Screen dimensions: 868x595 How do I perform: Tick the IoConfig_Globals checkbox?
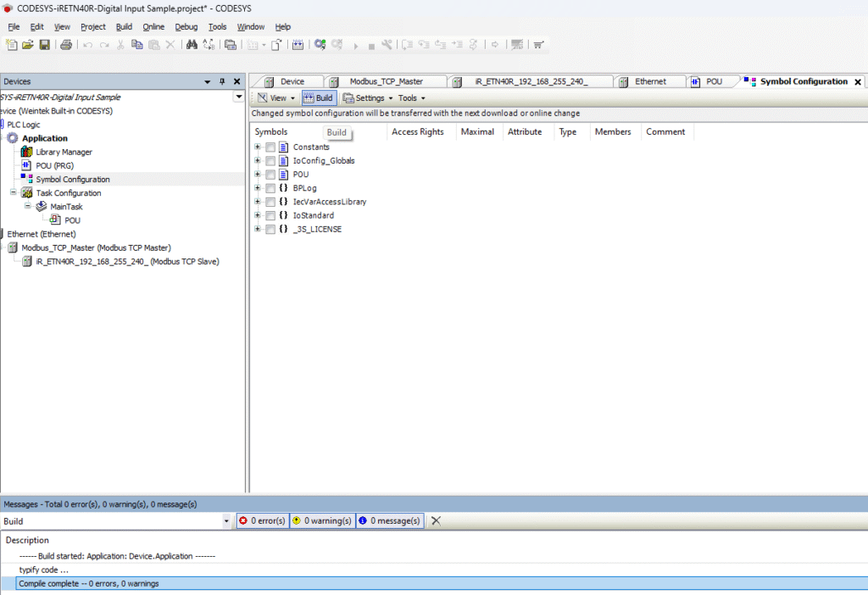[270, 161]
